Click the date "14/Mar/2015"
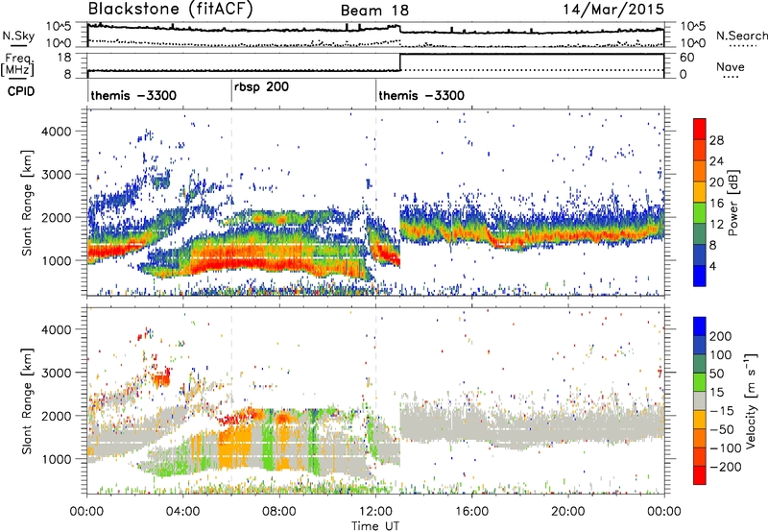The height and width of the screenshot is (532, 768). [613, 9]
